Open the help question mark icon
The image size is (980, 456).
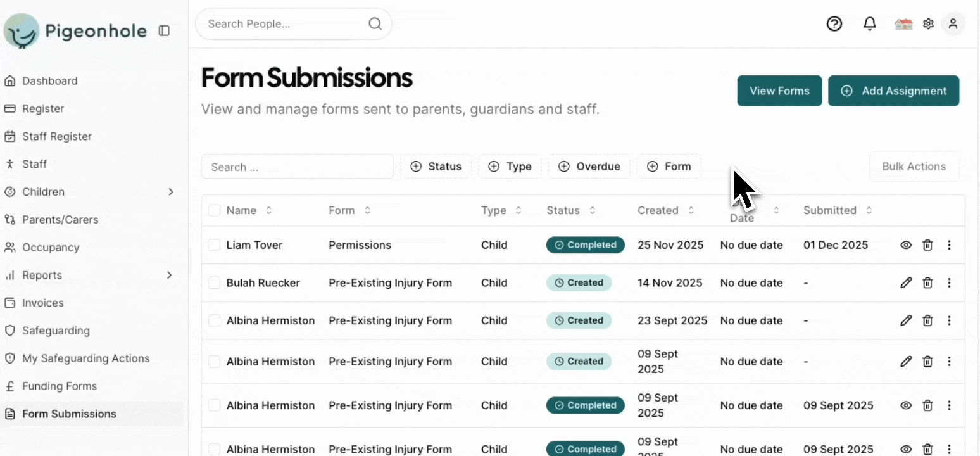click(834, 24)
